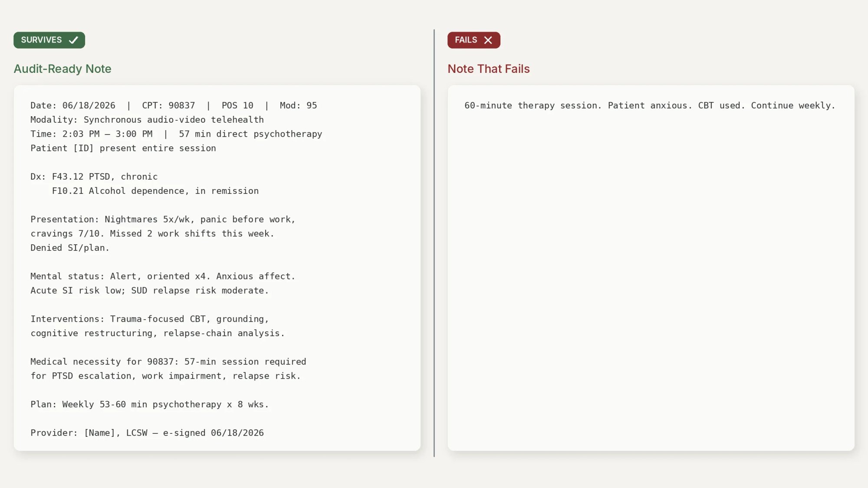Click the 'Mod: 95' entry
This screenshot has width=868, height=488.
298,105
